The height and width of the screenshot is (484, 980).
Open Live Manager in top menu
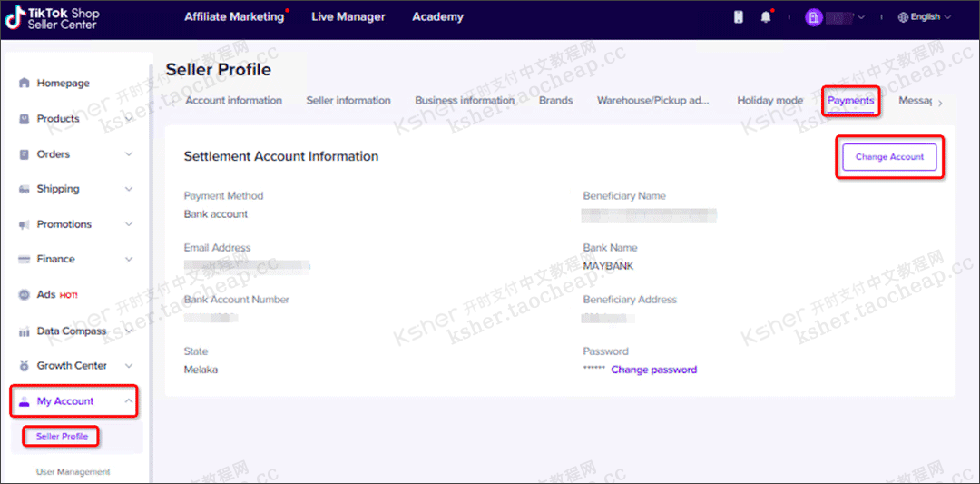coord(348,17)
